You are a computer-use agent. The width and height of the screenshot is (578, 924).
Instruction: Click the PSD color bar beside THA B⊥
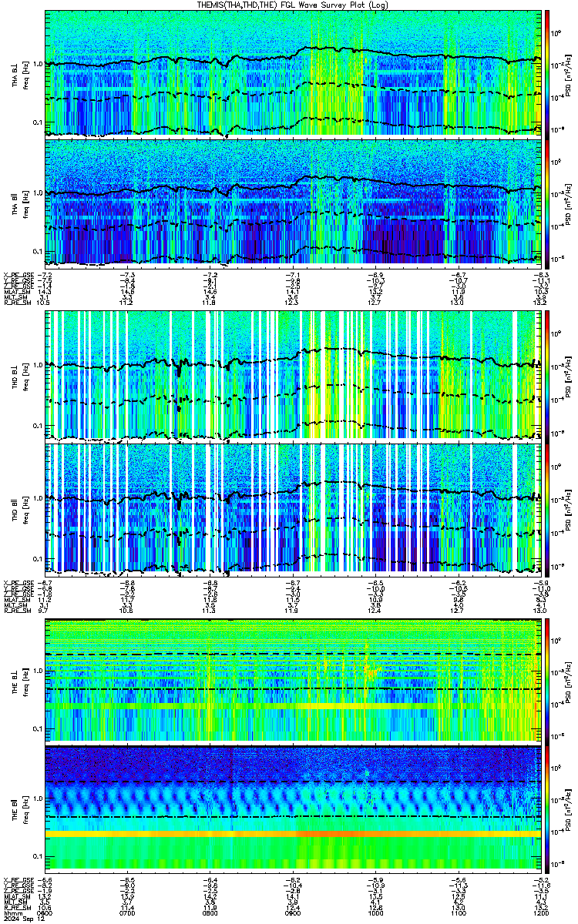pos(547,73)
